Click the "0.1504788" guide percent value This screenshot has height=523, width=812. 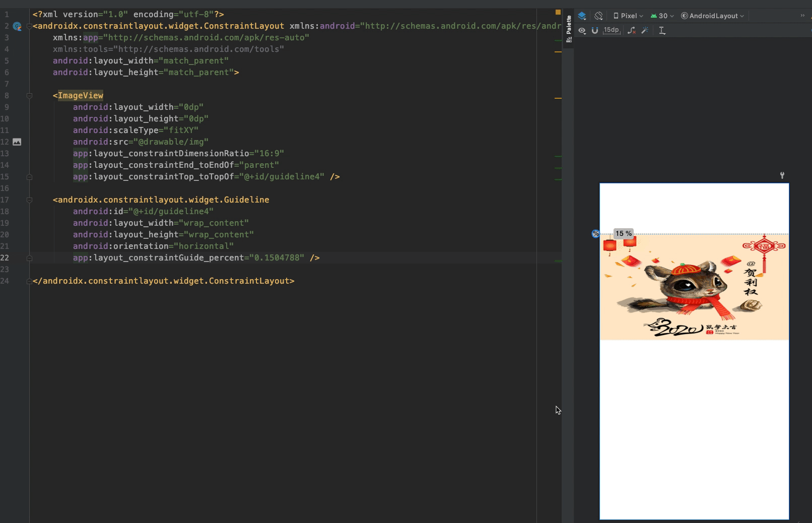tap(277, 258)
